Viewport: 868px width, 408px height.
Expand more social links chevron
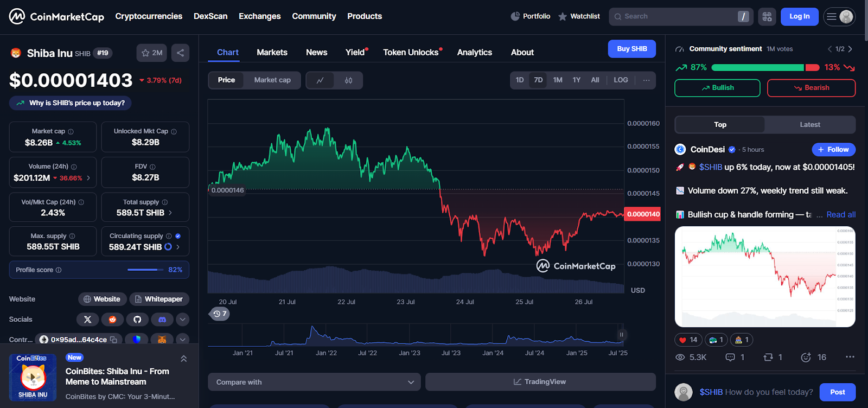point(183,320)
